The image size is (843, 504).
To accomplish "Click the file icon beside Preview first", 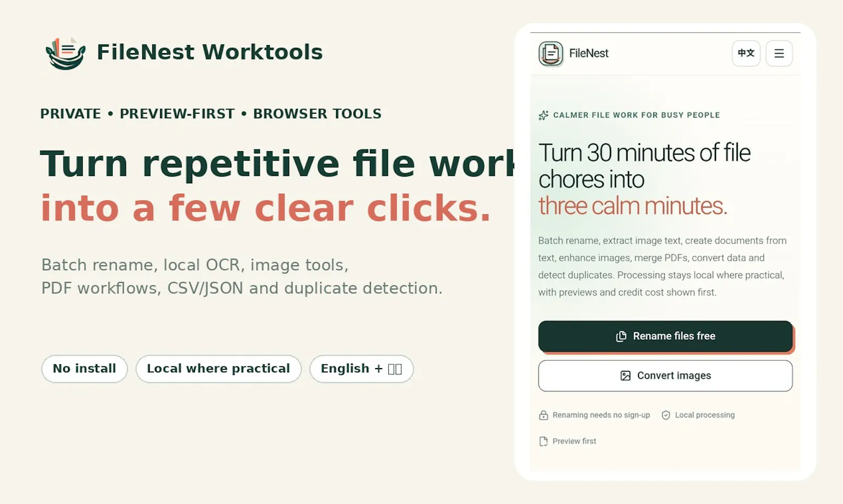I will [x=543, y=441].
